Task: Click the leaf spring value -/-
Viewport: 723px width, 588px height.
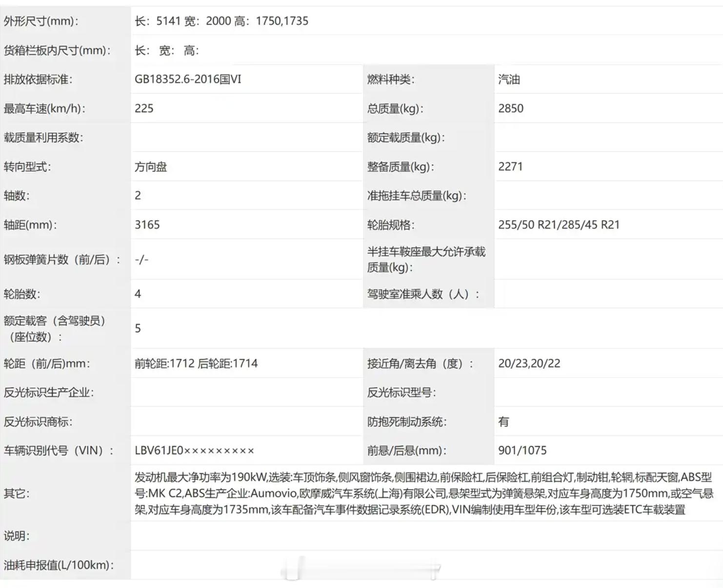Action: pos(141,259)
